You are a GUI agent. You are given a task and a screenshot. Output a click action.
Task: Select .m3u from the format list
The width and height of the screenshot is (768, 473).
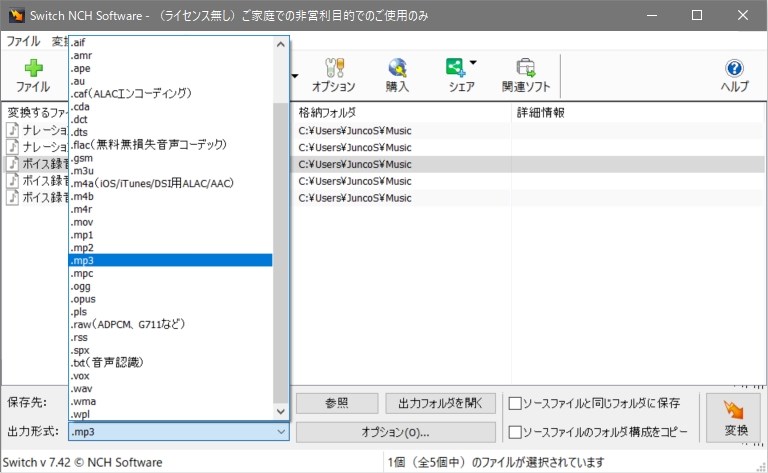pos(171,170)
